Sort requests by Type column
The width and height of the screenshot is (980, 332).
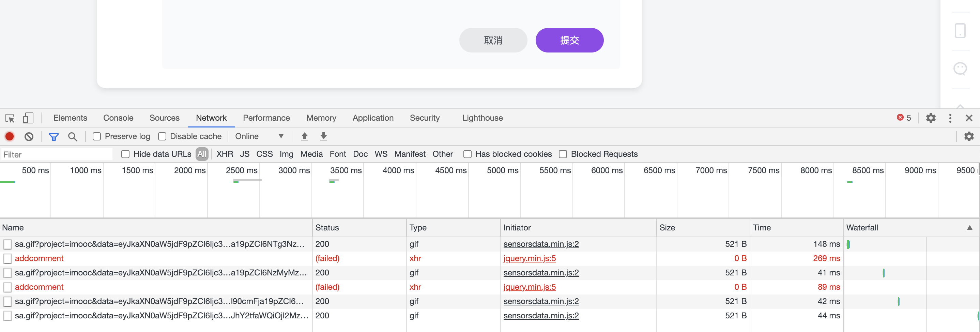click(453, 228)
